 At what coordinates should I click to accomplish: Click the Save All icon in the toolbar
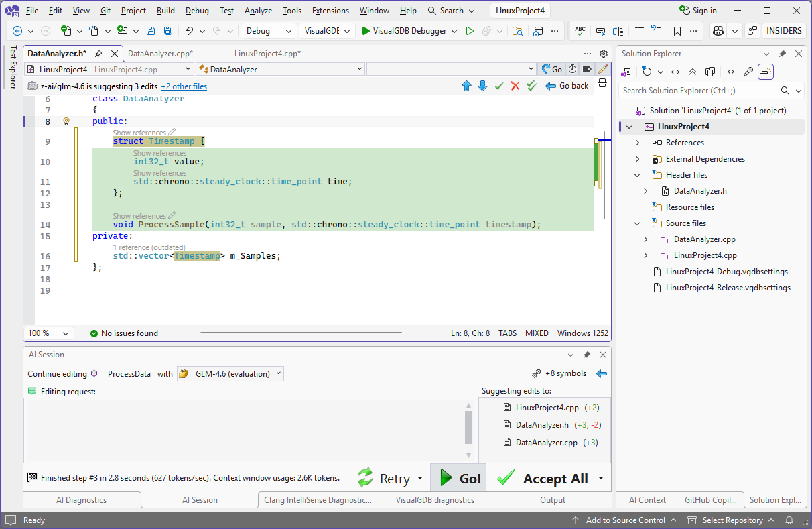coord(168,31)
